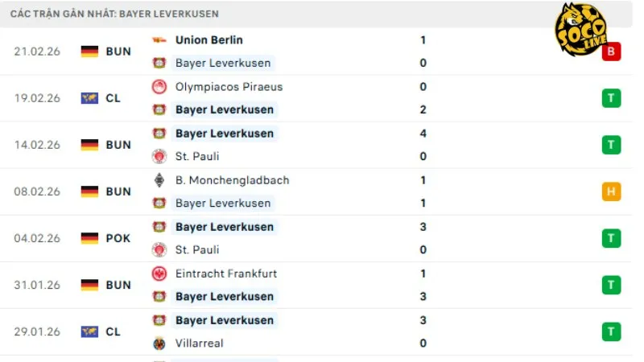Click the Soco Live logo

(580, 27)
